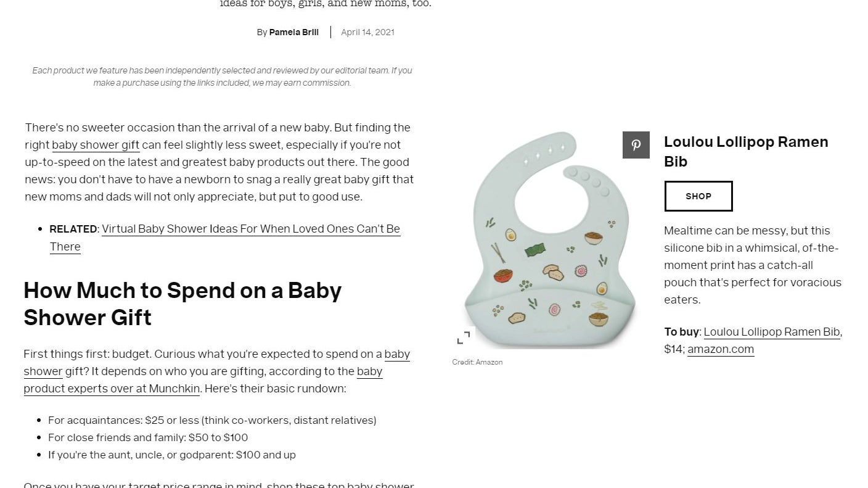Click the "$25 or less" bullet point
The height and width of the screenshot is (488, 868).
[x=212, y=420]
